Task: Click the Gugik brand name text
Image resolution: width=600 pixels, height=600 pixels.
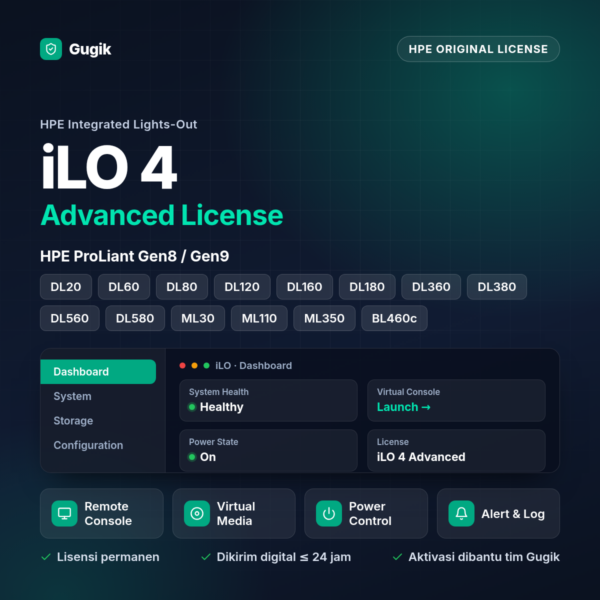Action: tap(90, 49)
